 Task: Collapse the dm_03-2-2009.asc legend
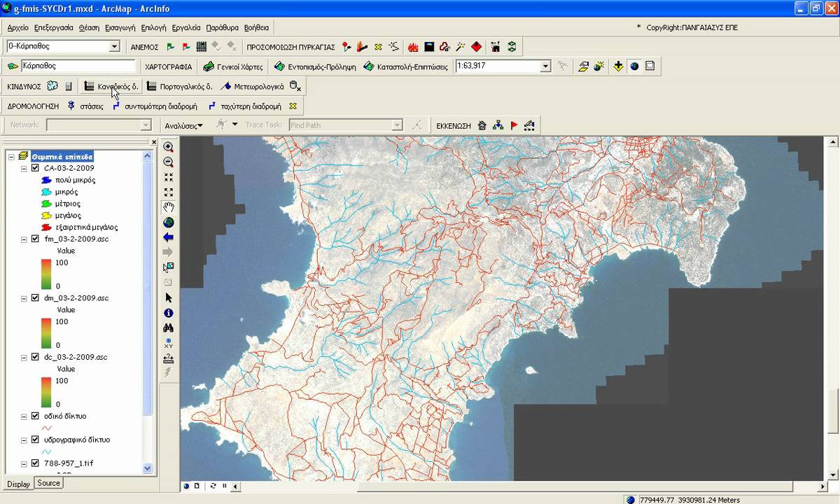(24, 297)
